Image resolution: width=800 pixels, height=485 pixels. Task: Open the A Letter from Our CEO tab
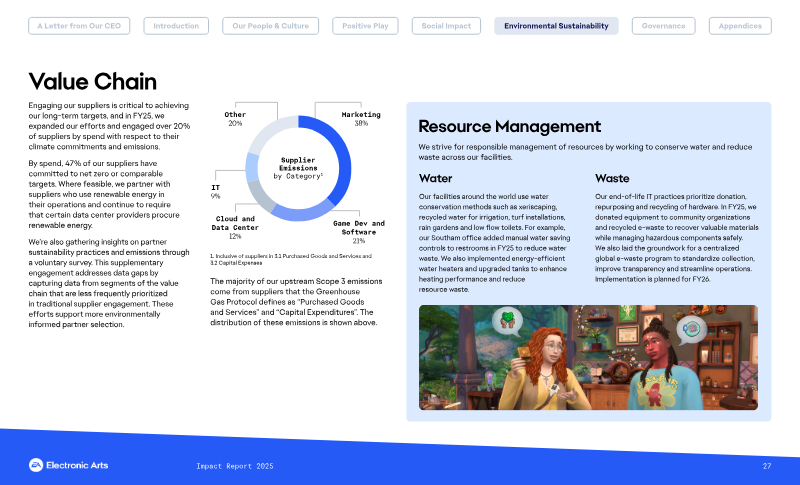[79, 26]
